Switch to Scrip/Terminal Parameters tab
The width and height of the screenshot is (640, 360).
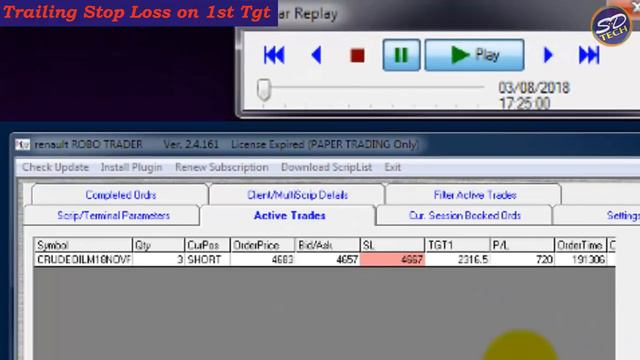[x=113, y=216]
